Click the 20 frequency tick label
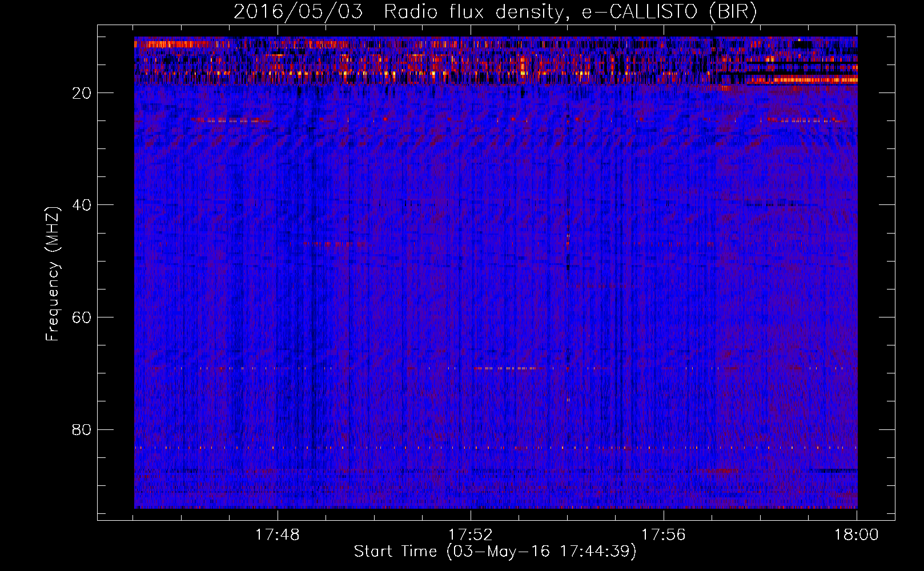 coord(82,93)
